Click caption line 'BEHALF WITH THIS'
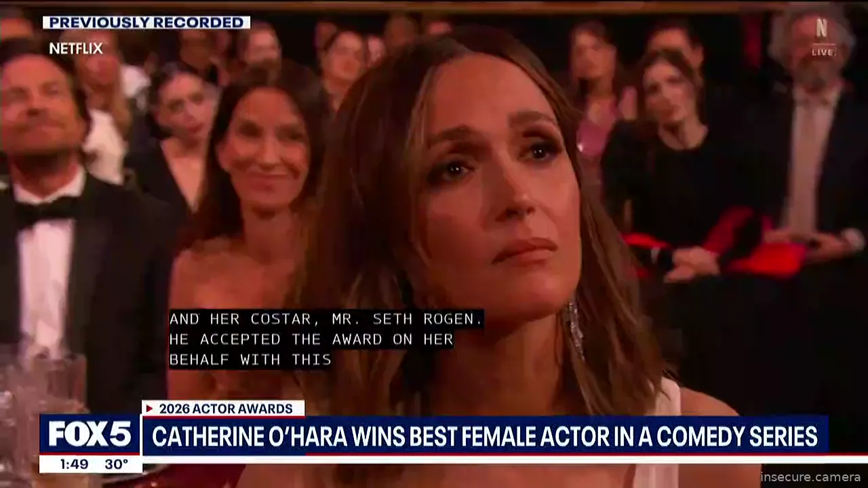868x488 pixels. (x=250, y=360)
